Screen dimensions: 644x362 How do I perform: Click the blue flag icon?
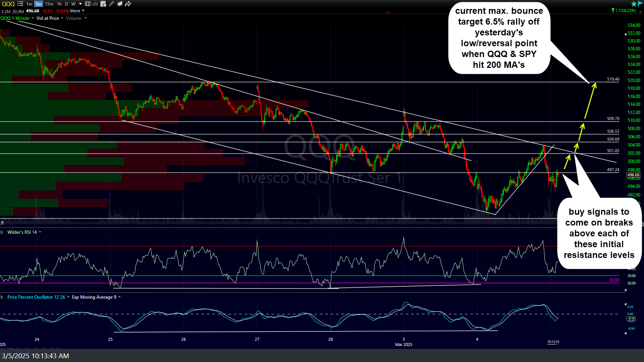pyautogui.click(x=641, y=4)
